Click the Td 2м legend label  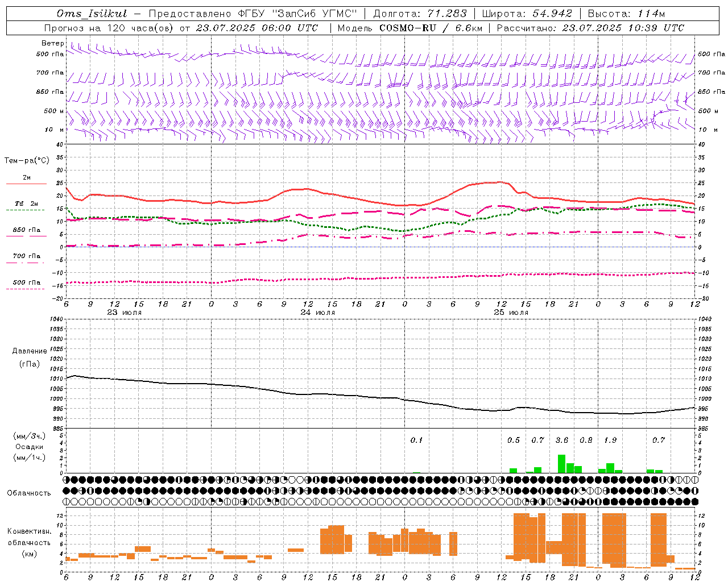26,203
